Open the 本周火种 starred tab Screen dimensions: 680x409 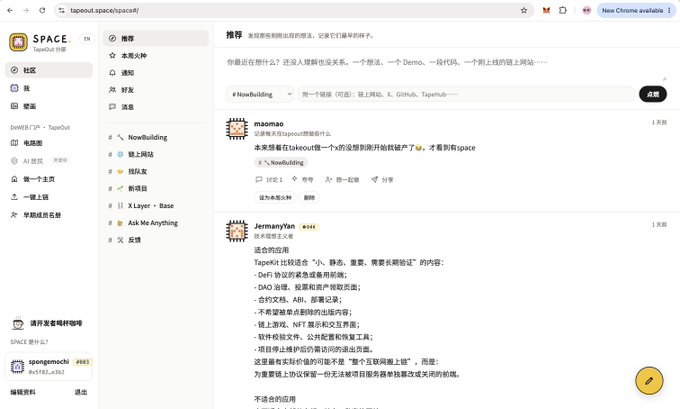[155, 56]
